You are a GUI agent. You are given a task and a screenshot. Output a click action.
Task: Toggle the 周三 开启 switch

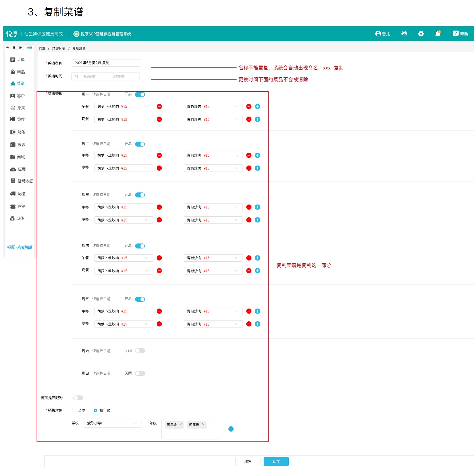click(140, 195)
